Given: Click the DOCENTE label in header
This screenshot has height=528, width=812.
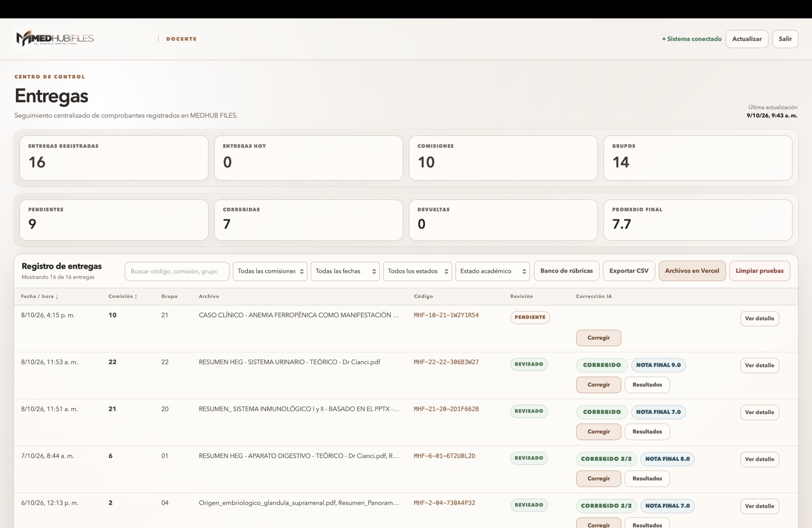Looking at the screenshot, I should tap(181, 39).
